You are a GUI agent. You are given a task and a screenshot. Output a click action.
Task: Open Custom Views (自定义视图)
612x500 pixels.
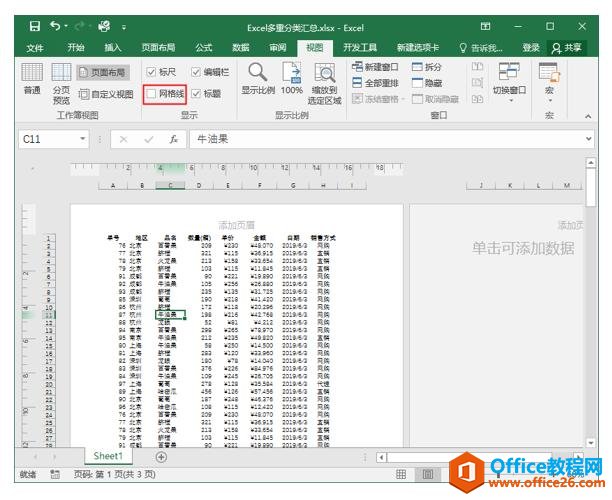pos(106,94)
